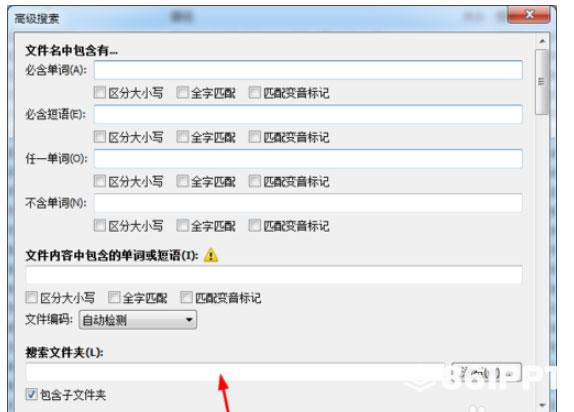This screenshot has height=412, width=574.
Task: Click the browse button beside the folder field
Action: [x=486, y=373]
